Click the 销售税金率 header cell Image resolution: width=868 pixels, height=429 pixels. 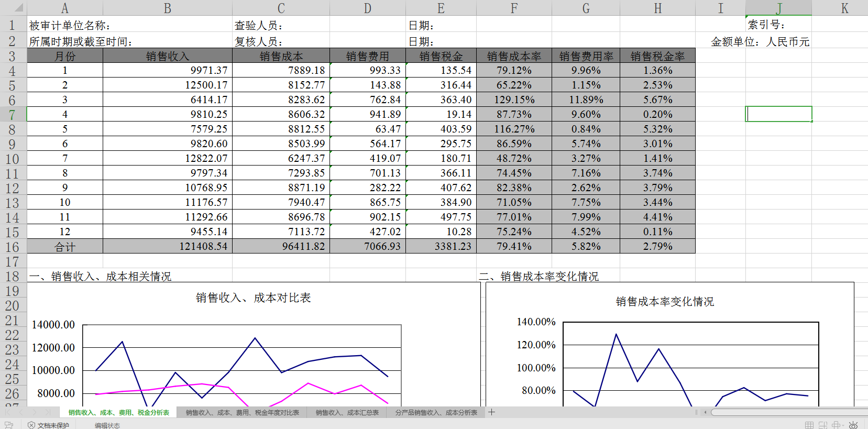click(657, 56)
